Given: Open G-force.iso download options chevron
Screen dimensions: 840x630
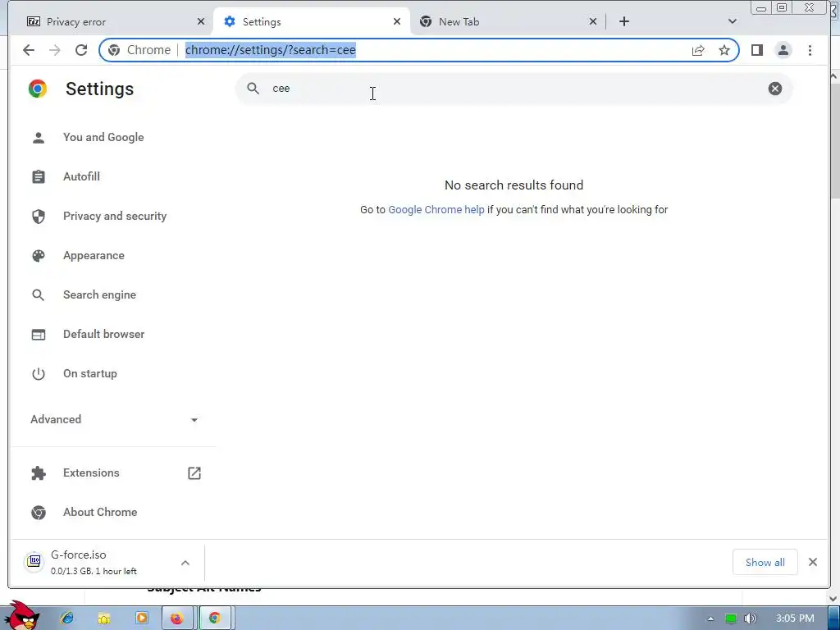Looking at the screenshot, I should (x=185, y=563).
